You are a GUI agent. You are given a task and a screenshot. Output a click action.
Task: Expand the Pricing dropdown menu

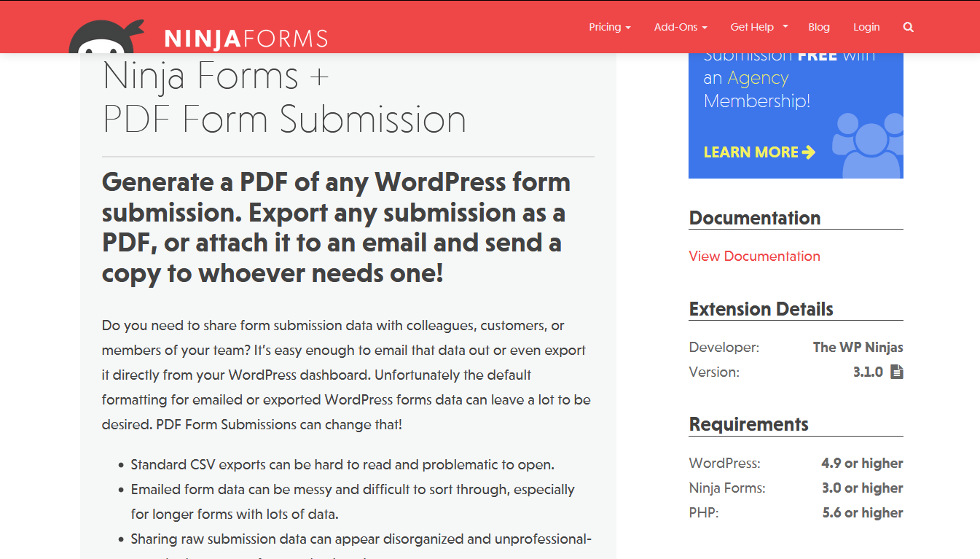[610, 27]
